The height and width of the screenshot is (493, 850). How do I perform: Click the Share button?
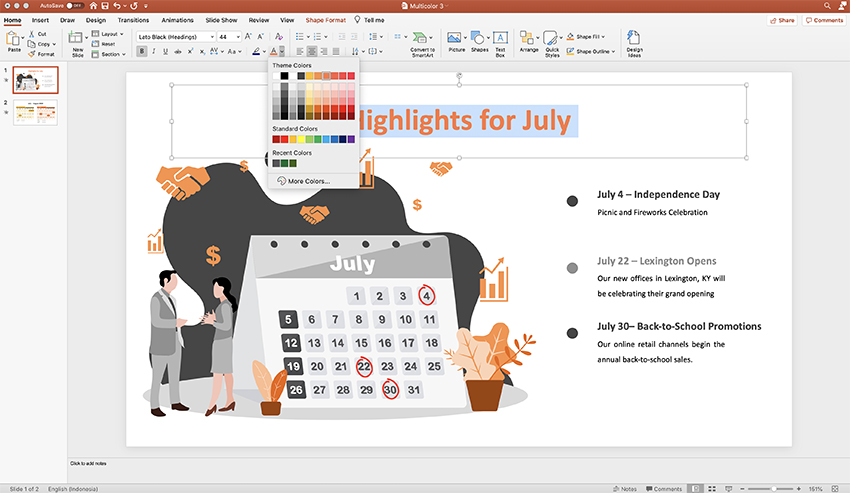pos(782,20)
